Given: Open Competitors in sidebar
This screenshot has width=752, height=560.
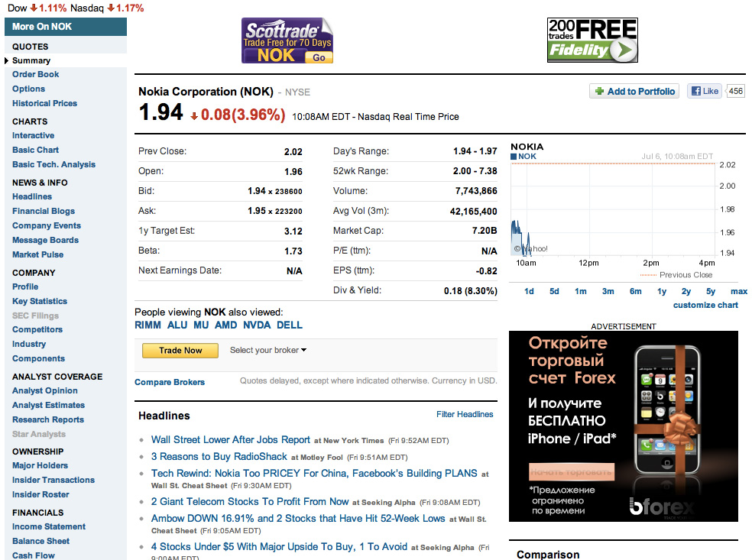Looking at the screenshot, I should (37, 329).
